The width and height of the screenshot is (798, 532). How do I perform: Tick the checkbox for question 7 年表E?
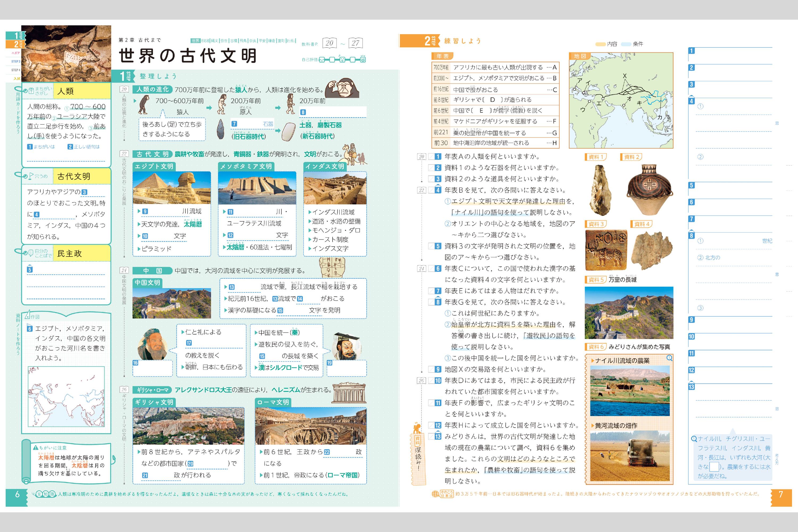[431, 291]
